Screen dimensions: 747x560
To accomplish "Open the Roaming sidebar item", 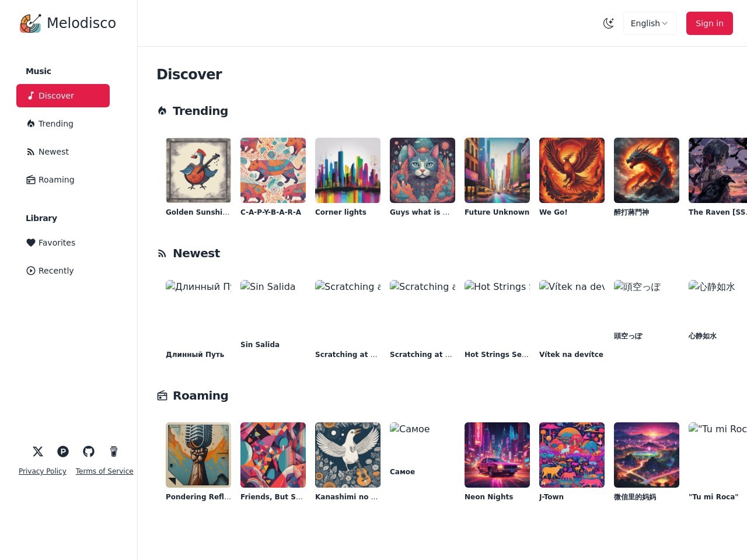I will click(56, 180).
